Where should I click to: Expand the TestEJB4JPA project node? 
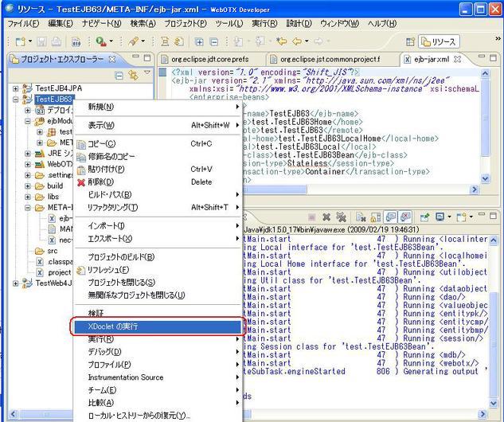[x=17, y=88]
